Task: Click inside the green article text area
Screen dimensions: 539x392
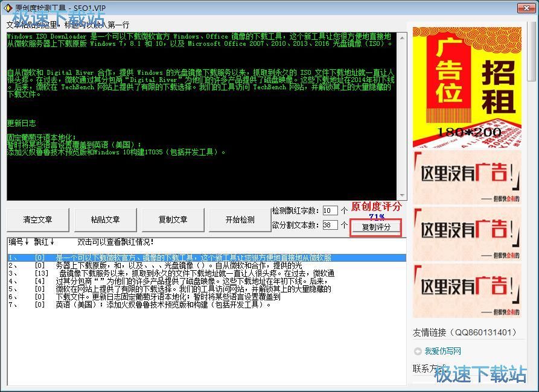Action: (x=202, y=116)
